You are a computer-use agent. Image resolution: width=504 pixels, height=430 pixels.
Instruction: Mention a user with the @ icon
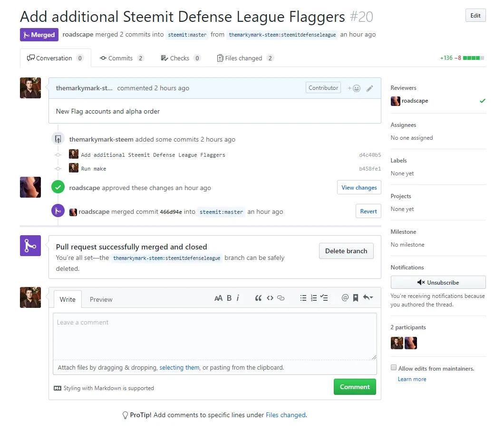click(345, 298)
